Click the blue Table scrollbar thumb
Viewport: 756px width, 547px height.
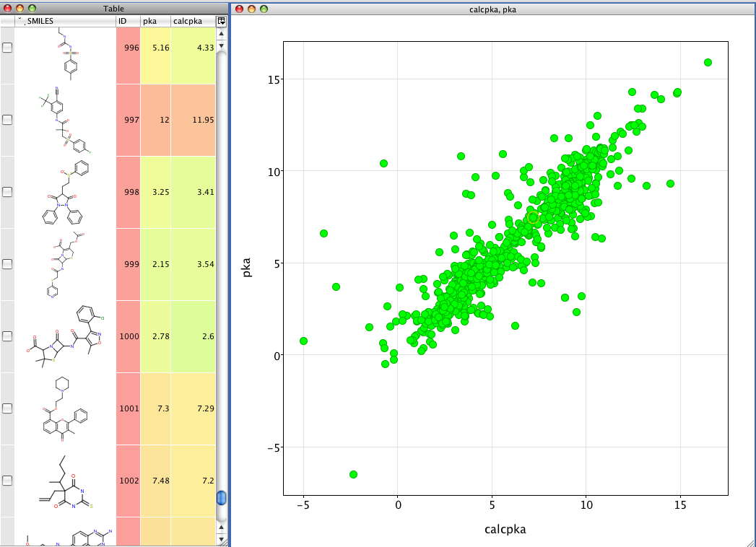(221, 498)
